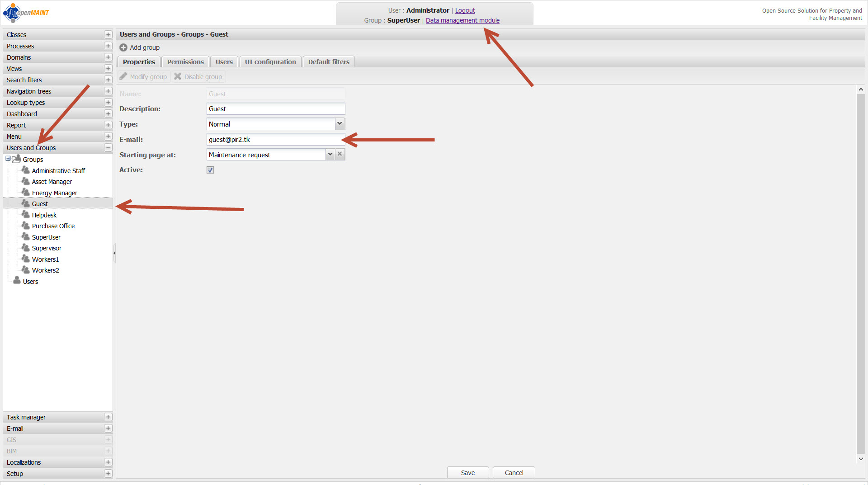The image size is (868, 485).
Task: Click the vertical scrollbar down arrow
Action: tap(861, 459)
